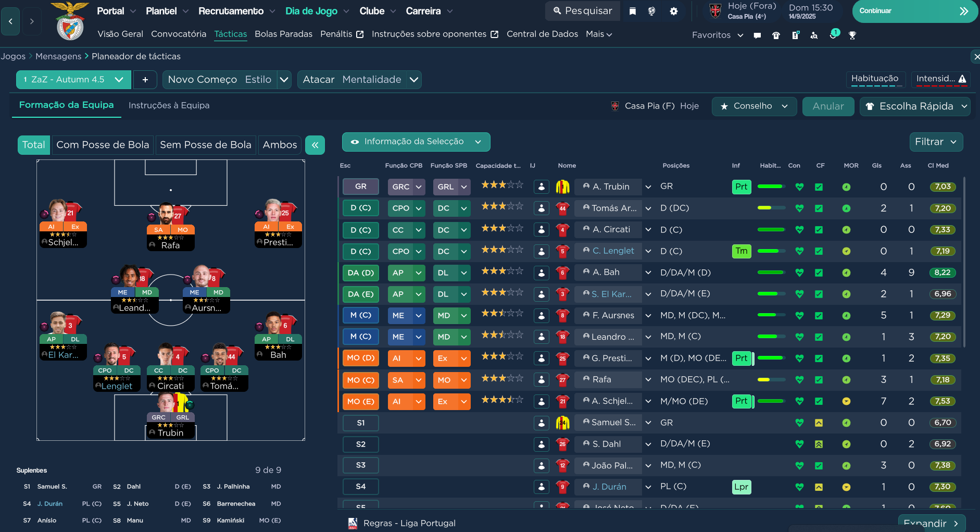Click A. Bah's familiarity bar
Viewport: 980px width, 532px height.
point(771,273)
